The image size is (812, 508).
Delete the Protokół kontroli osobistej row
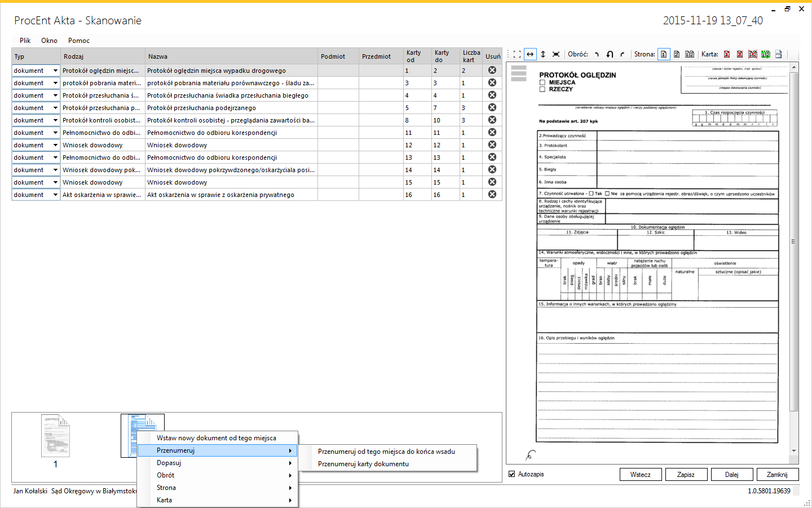[492, 120]
